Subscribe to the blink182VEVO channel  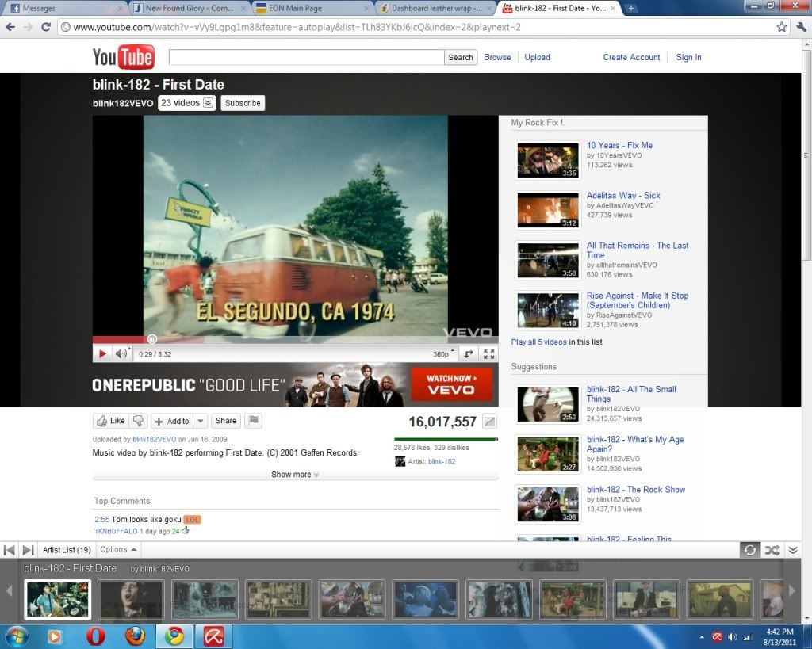(x=243, y=103)
